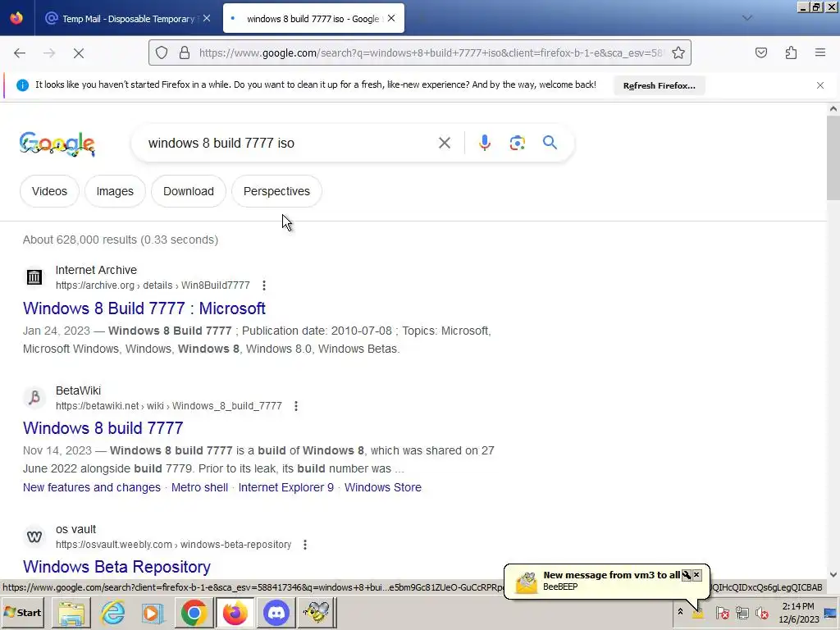Click the BetaWiki favicon icon
Screen dimensions: 840x630
pyautogui.click(x=34, y=398)
